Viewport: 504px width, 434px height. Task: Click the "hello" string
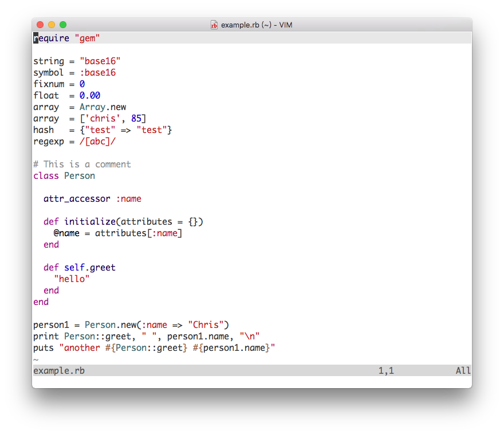(x=72, y=279)
